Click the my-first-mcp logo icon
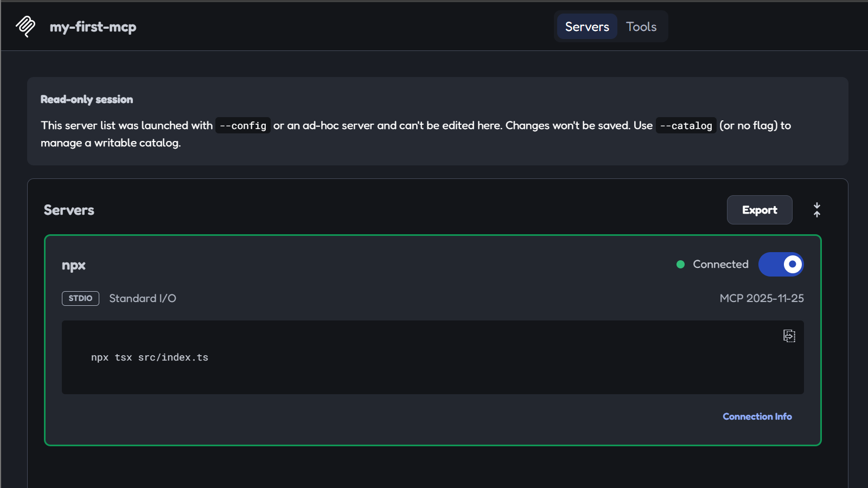 click(x=25, y=27)
